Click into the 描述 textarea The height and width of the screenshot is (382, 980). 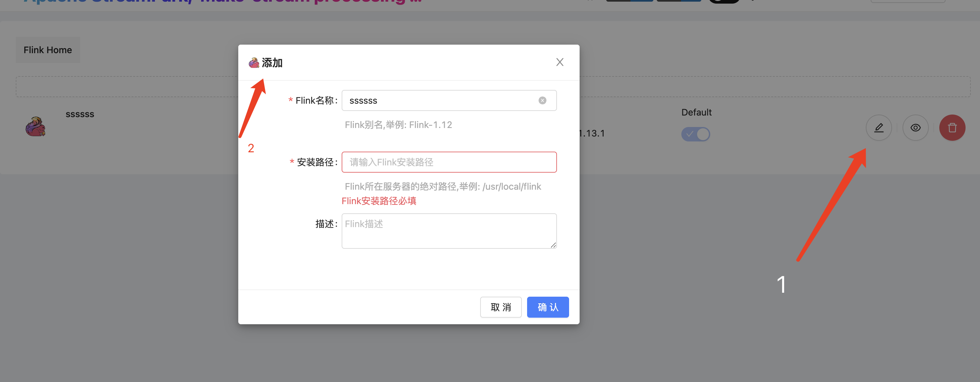(x=449, y=231)
